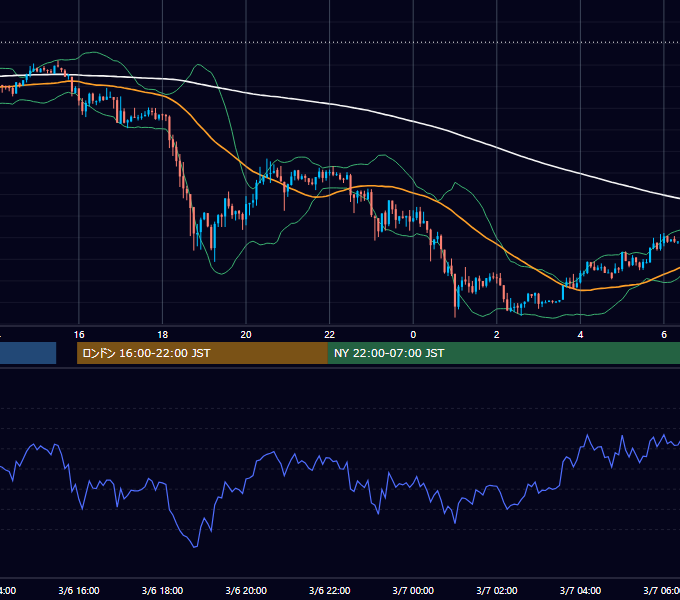This screenshot has height=600, width=680.
Task: Click the 4 hour label on price chart
Action: [x=580, y=334]
